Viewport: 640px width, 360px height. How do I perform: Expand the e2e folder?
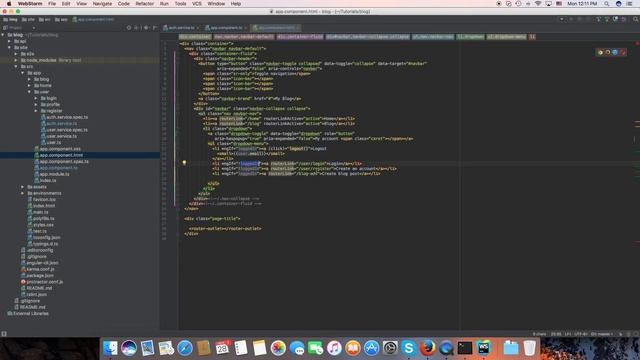pyautogui.click(x=16, y=54)
